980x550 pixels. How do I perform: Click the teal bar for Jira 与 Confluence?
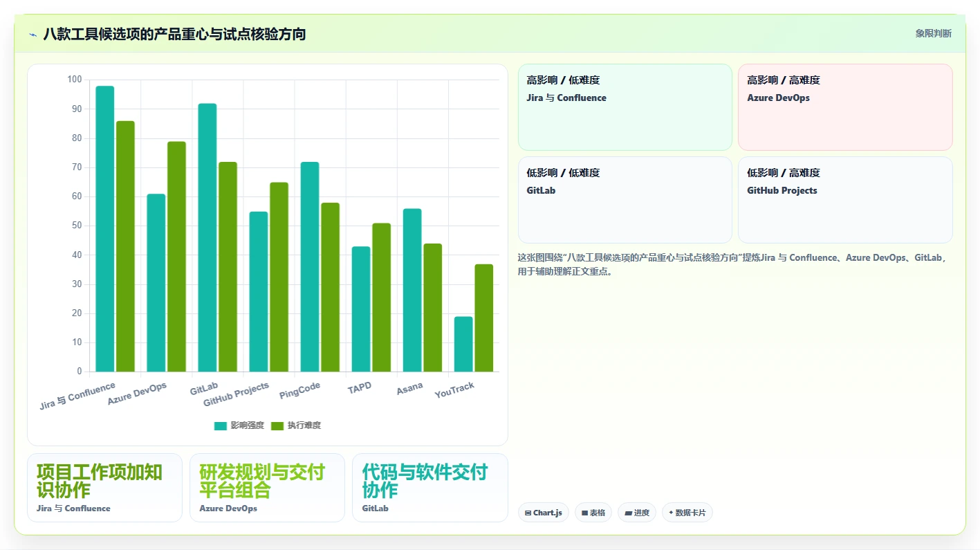[x=105, y=229]
